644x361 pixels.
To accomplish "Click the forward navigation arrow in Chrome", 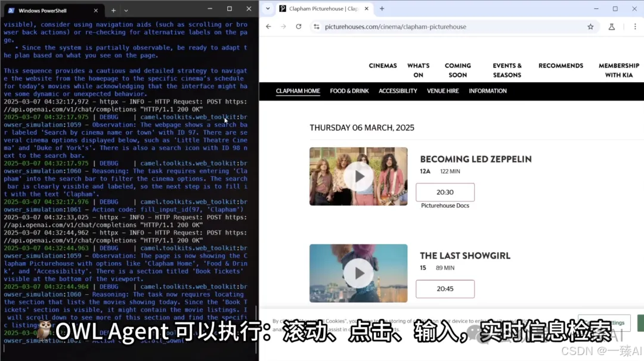I will (283, 27).
